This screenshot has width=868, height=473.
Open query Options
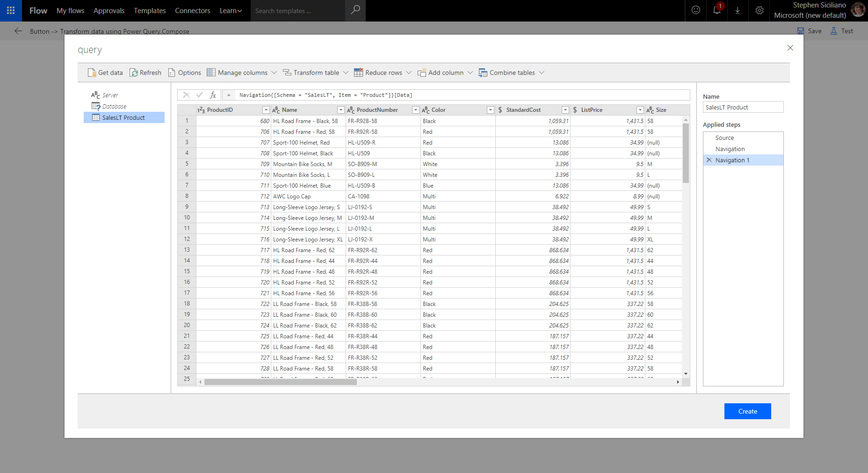[x=185, y=73]
